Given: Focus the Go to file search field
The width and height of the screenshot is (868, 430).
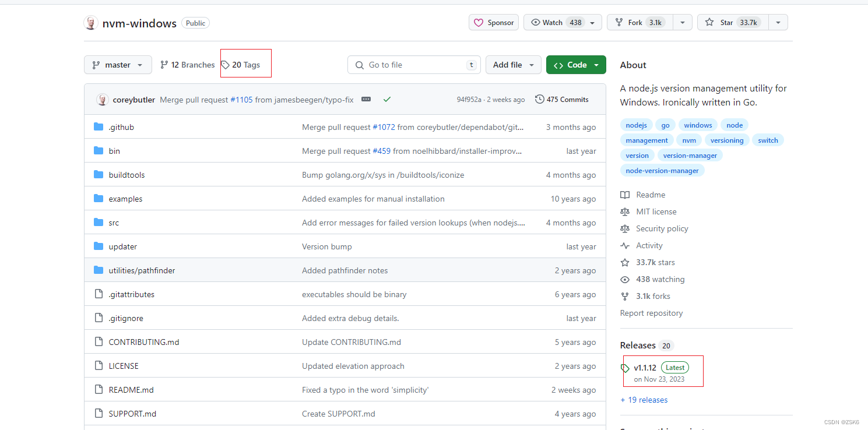Looking at the screenshot, I should point(414,65).
